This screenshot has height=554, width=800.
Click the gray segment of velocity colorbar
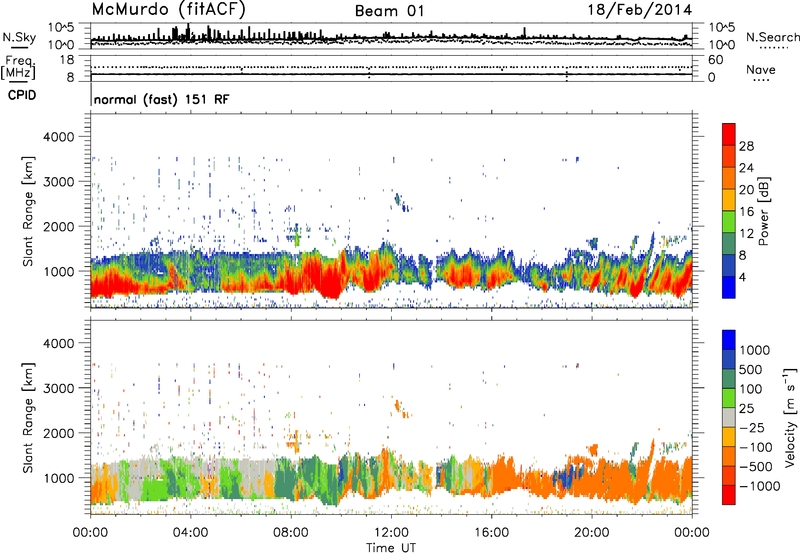[x=729, y=417]
